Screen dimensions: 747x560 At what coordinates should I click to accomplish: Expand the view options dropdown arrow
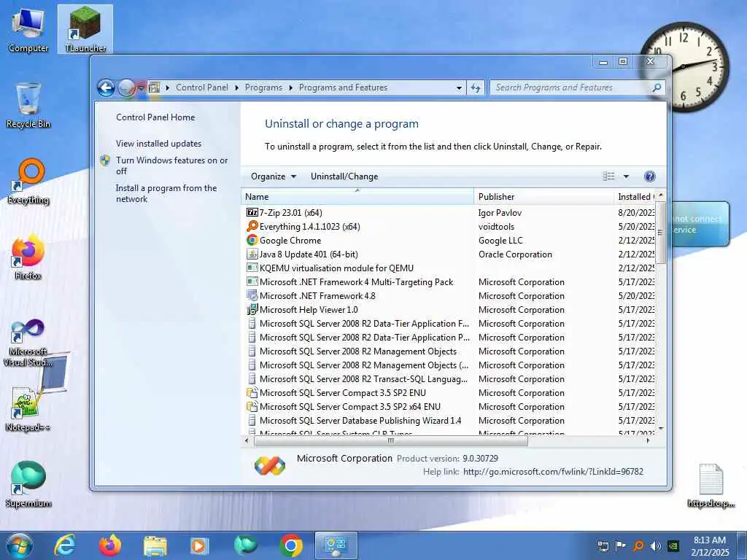point(627,176)
